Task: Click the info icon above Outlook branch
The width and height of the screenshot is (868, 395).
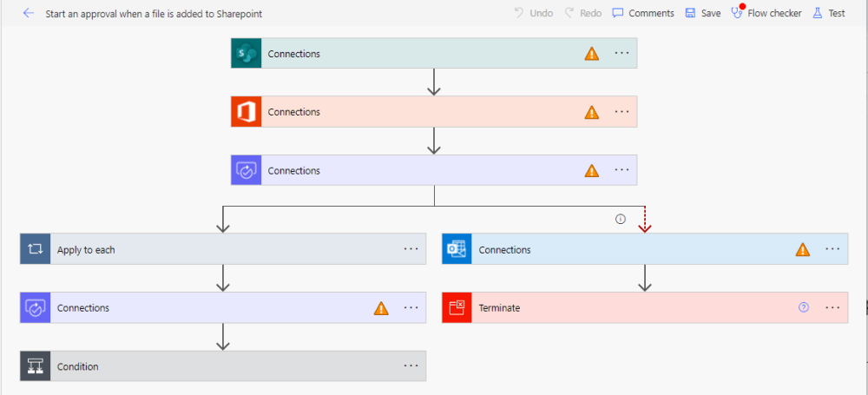Action: (x=620, y=219)
